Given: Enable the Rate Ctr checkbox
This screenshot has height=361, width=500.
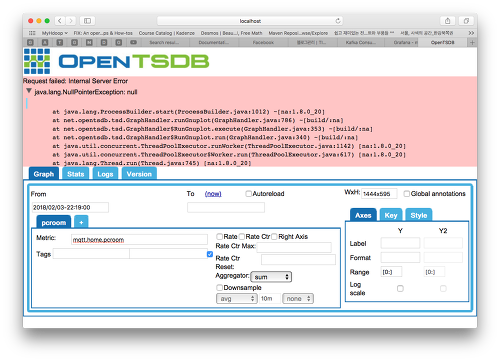Looking at the screenshot, I should (x=242, y=237).
